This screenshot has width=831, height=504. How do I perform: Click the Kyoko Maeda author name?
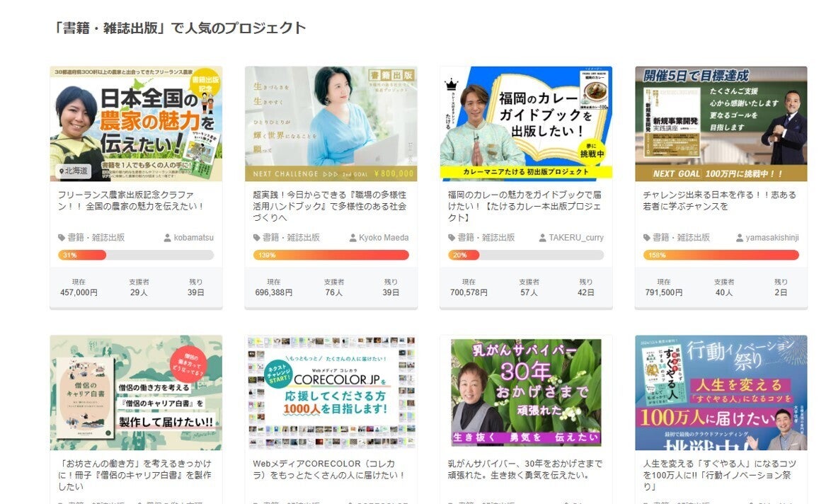384,238
